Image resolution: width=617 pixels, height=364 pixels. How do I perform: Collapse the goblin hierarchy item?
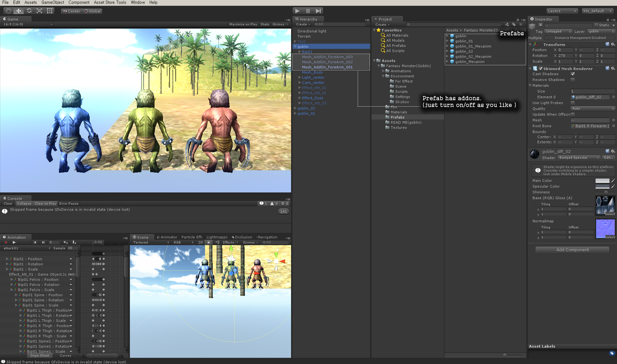295,47
